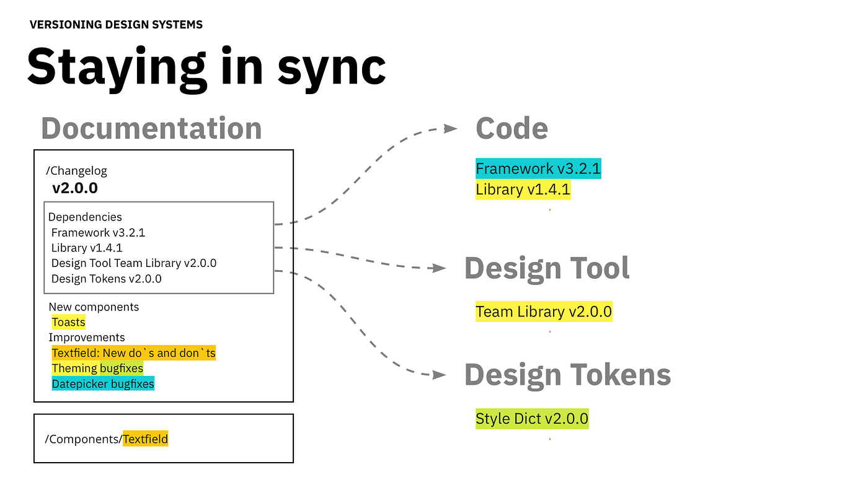Expand the New components section
Viewport: 868px width, 485px height.
tap(94, 307)
